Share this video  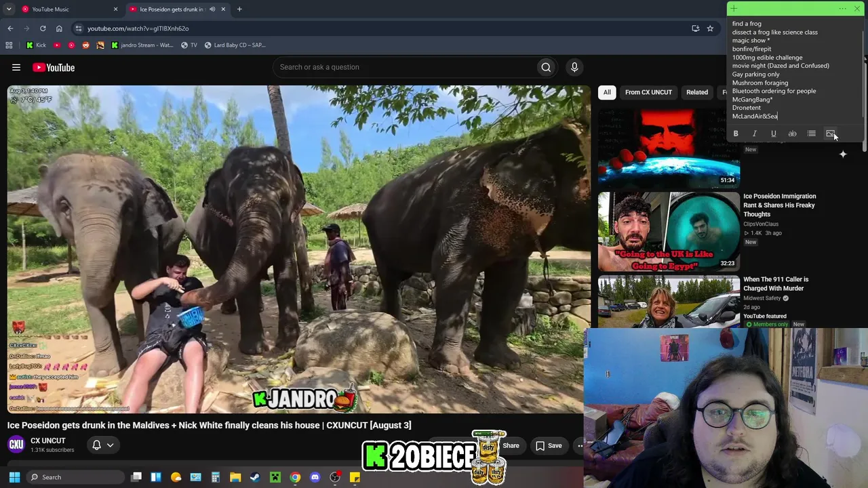point(511,445)
